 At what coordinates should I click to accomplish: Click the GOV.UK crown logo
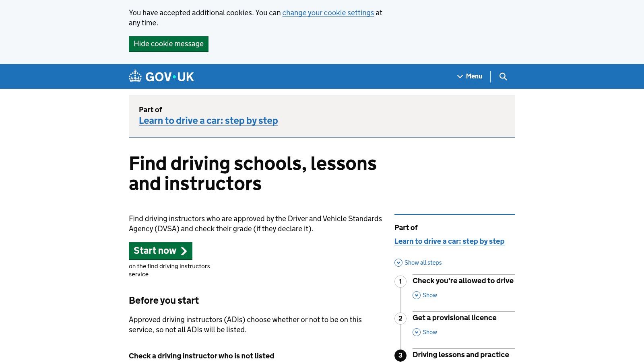click(136, 76)
